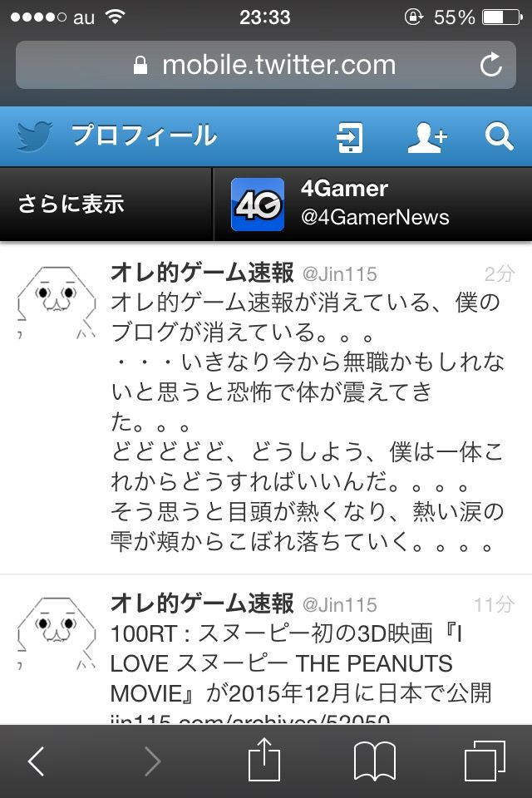The image size is (532, 798).
Task: Tap the Safari forward arrow
Action: pyautogui.click(x=152, y=761)
